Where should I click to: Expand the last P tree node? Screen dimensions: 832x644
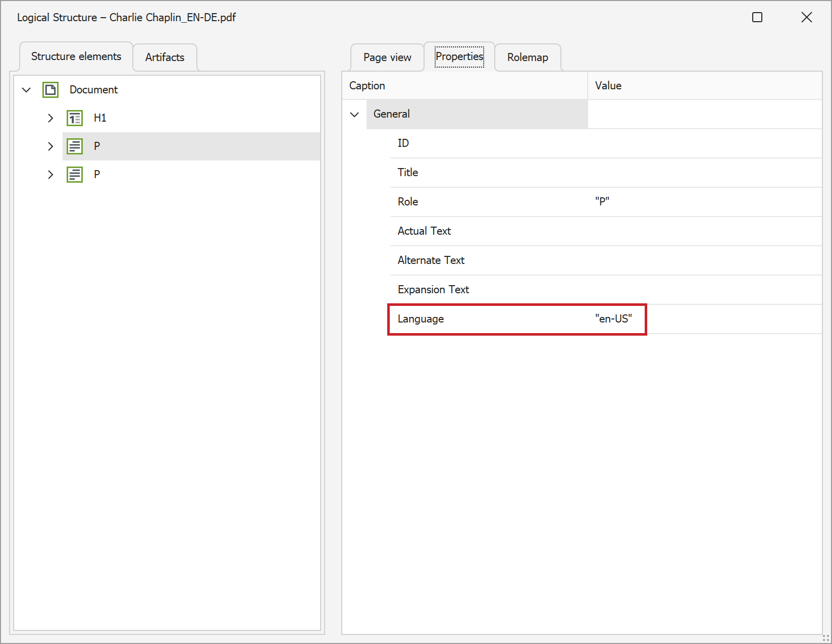pos(50,175)
